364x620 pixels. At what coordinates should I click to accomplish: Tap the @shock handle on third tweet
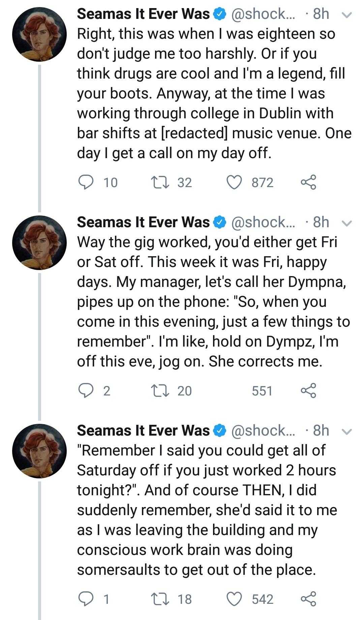[263, 431]
